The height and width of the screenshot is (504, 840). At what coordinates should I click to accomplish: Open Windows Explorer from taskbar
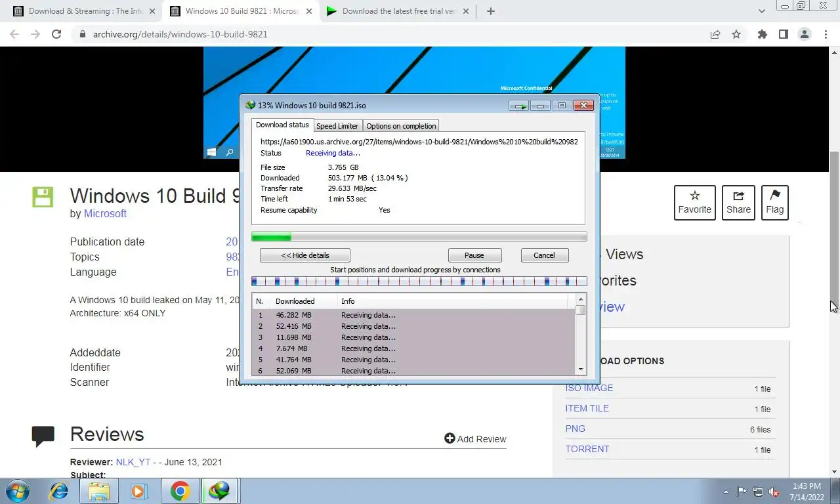[x=98, y=491]
